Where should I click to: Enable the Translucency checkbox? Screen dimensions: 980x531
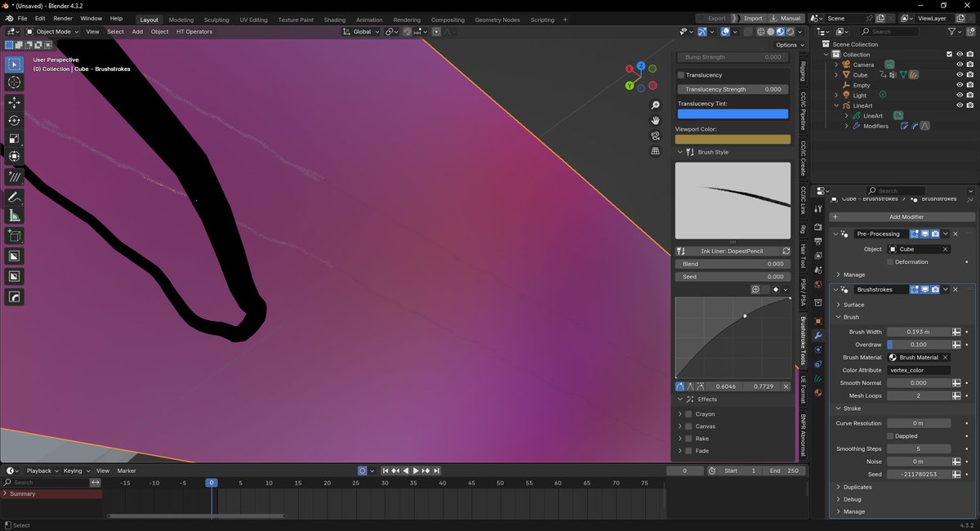(681, 75)
